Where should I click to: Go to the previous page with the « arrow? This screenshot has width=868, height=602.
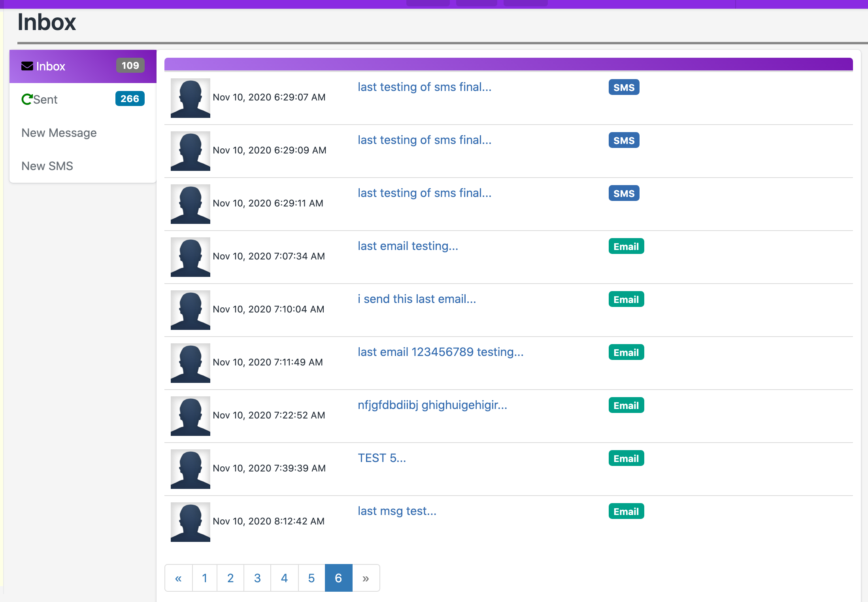[178, 578]
